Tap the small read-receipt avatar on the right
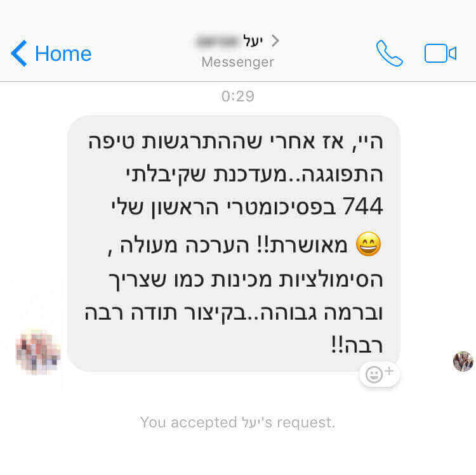Viewport: 476px width, 475px height. pos(463,361)
